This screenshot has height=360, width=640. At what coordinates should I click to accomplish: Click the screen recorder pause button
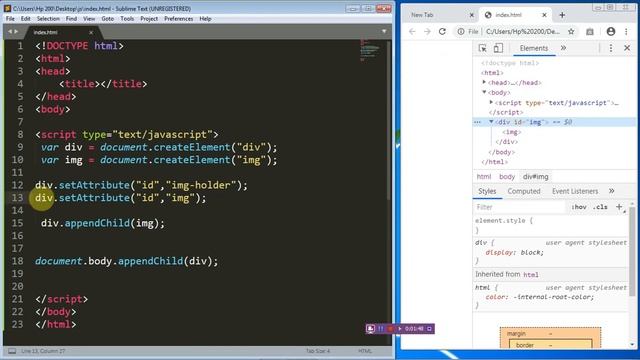(381, 329)
